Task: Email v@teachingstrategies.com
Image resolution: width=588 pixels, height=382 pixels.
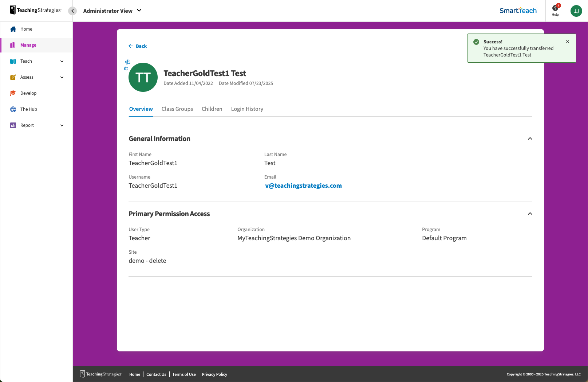Action: click(303, 186)
